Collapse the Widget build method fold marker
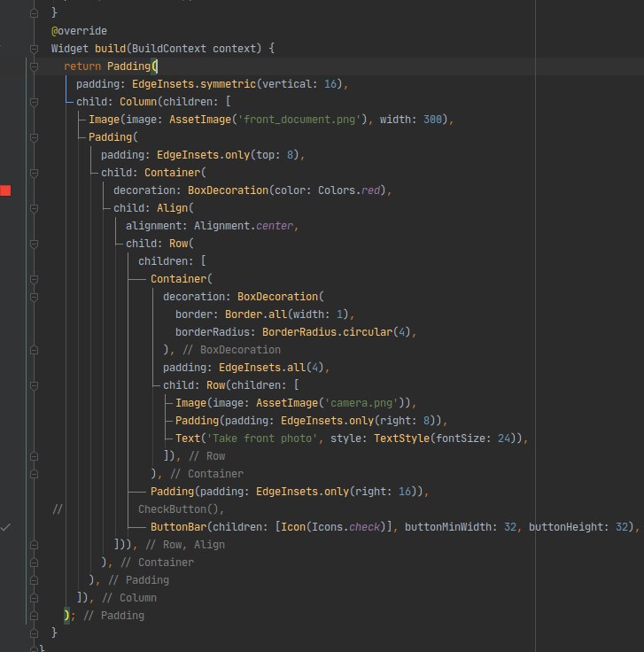The image size is (644, 652). pyautogui.click(x=34, y=49)
